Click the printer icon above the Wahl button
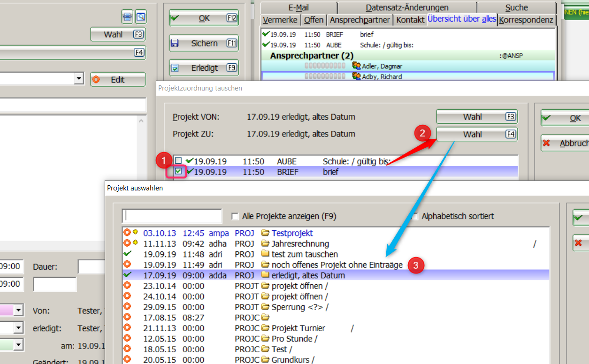The width and height of the screenshot is (589, 364). [127, 17]
